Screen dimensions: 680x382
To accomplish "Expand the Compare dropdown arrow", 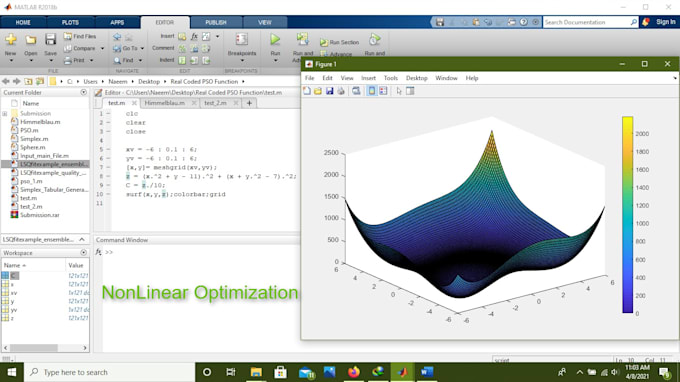I will point(102,49).
